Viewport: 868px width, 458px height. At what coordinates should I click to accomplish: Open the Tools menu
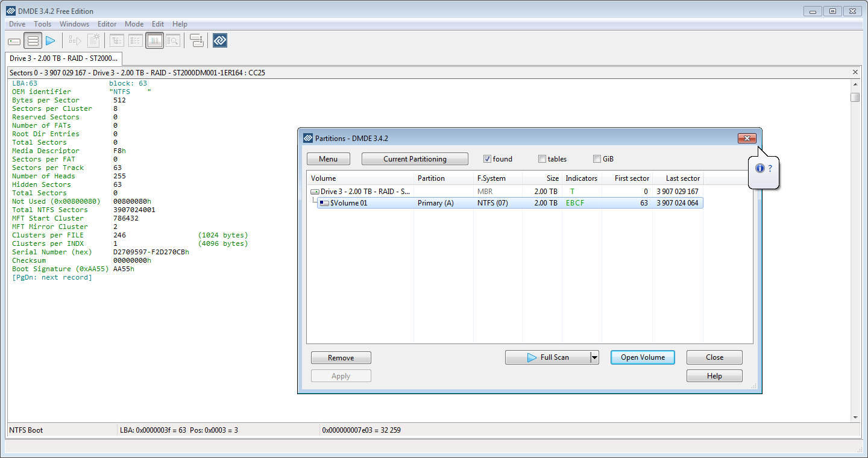point(42,24)
